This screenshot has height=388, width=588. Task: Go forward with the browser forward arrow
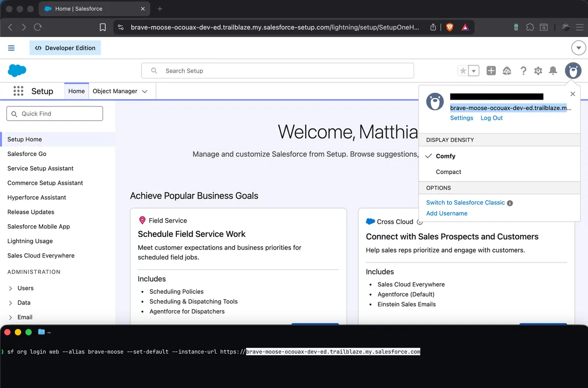coord(24,27)
